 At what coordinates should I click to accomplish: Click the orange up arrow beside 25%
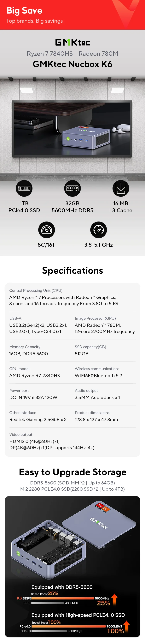(x=114, y=599)
